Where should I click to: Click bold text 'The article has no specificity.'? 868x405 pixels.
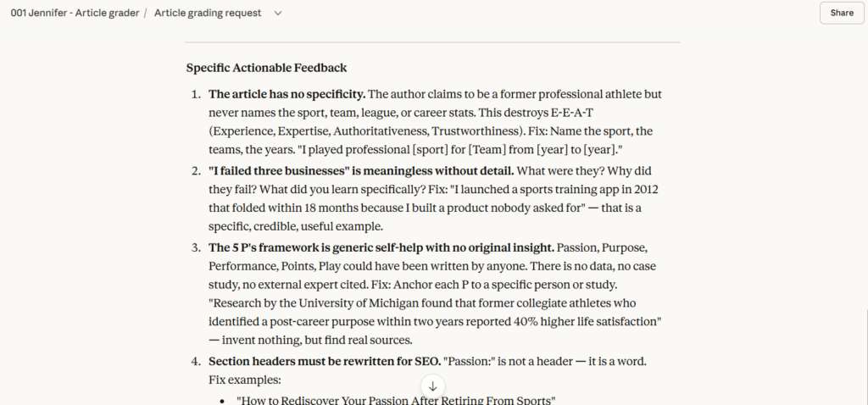click(287, 94)
